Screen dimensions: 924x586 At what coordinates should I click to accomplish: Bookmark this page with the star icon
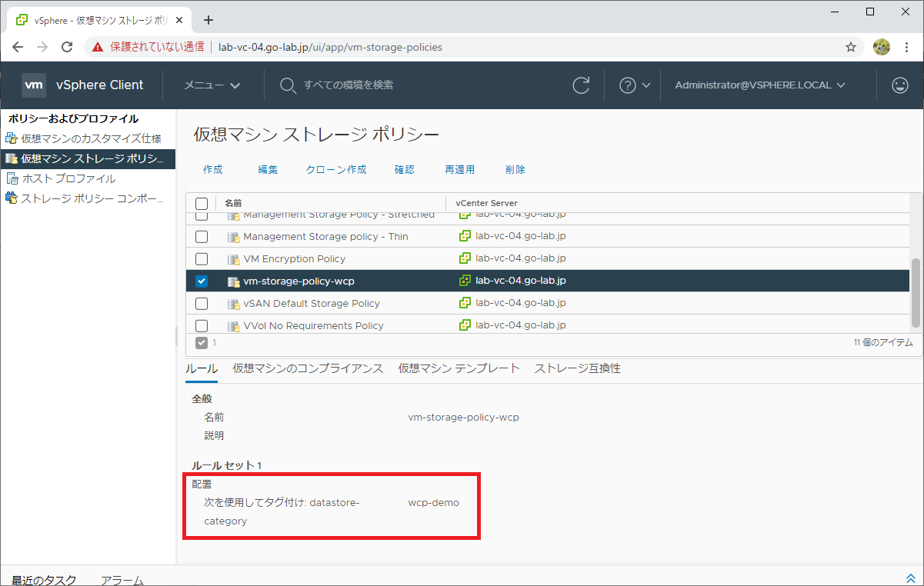[x=851, y=47]
